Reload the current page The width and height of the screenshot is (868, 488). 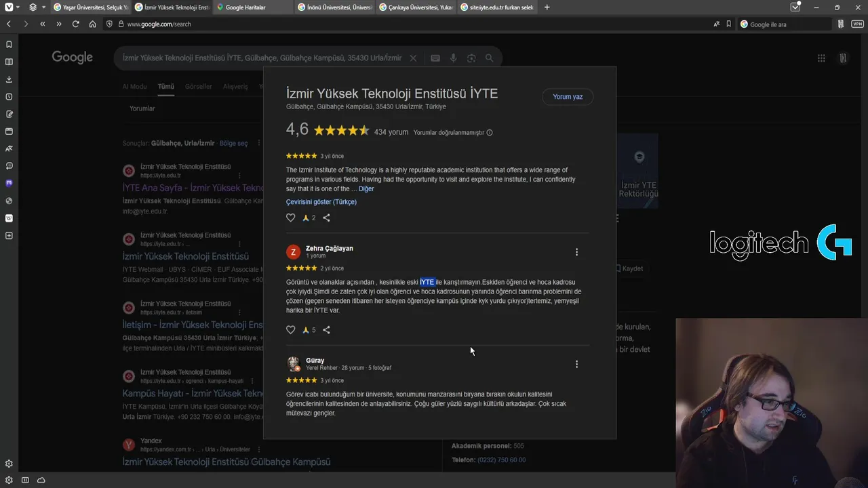[75, 24]
